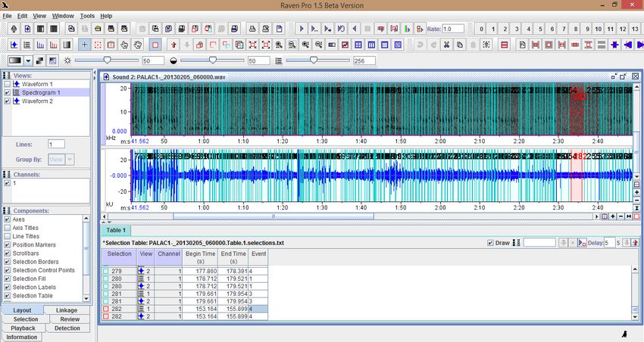The width and height of the screenshot is (644, 342).
Task: Open the Review side panel tab
Action: [x=70, y=319]
